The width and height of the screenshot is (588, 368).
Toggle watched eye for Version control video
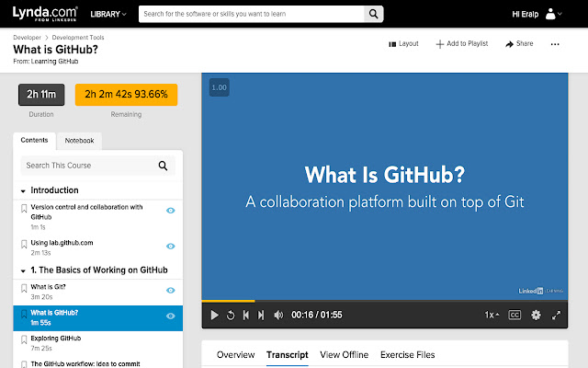(x=170, y=211)
